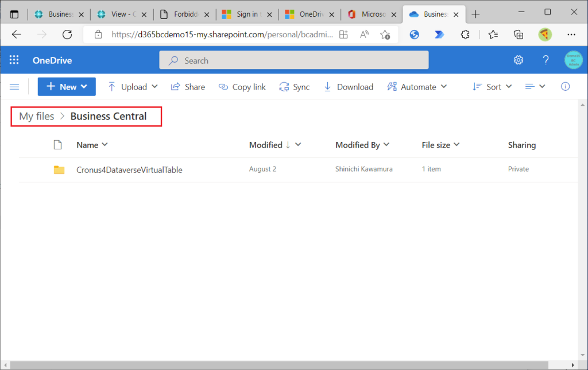Click the August 2 modified date
The height and width of the screenshot is (370, 588).
tap(262, 169)
